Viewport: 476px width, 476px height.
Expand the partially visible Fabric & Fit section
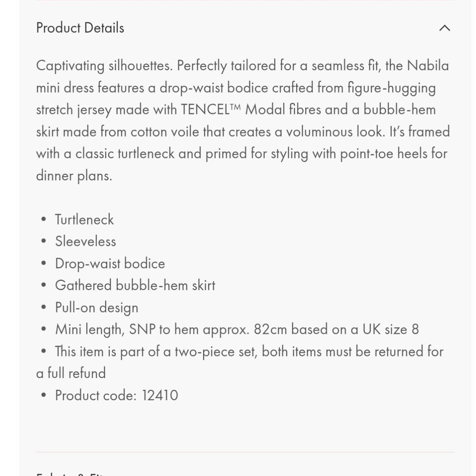pos(70,474)
